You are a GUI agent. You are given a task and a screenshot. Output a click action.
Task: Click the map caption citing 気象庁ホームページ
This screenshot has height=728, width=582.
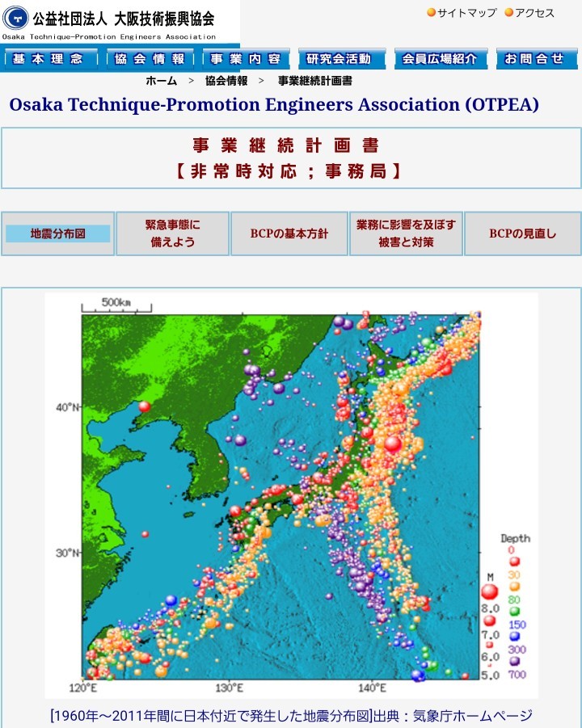point(291,715)
